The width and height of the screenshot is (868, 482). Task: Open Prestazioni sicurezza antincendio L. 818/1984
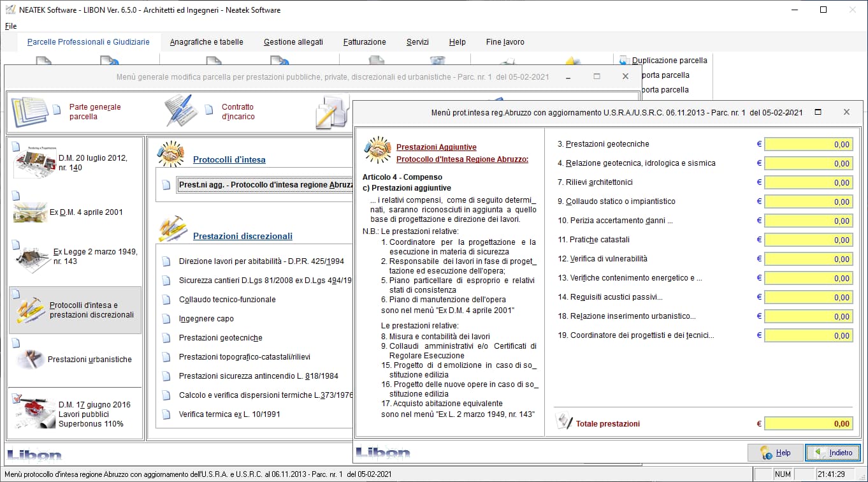259,376
